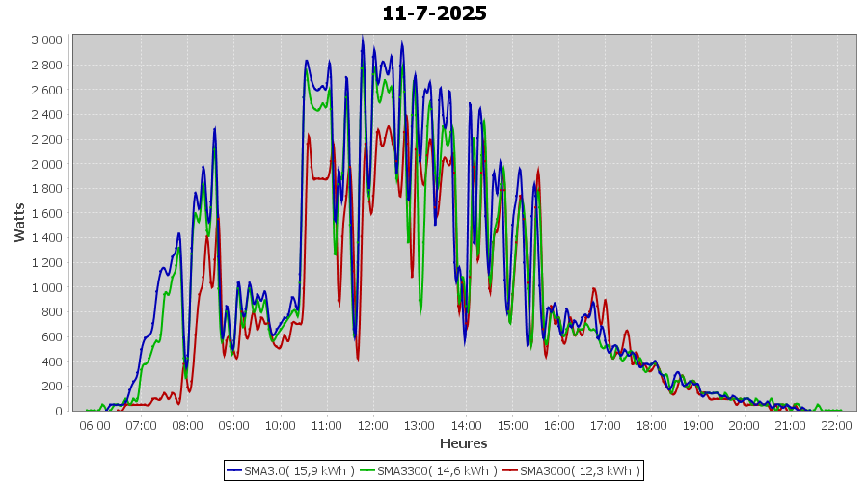Click the 19:00 time axis tick label
The width and height of the screenshot is (868, 482).
[697, 425]
